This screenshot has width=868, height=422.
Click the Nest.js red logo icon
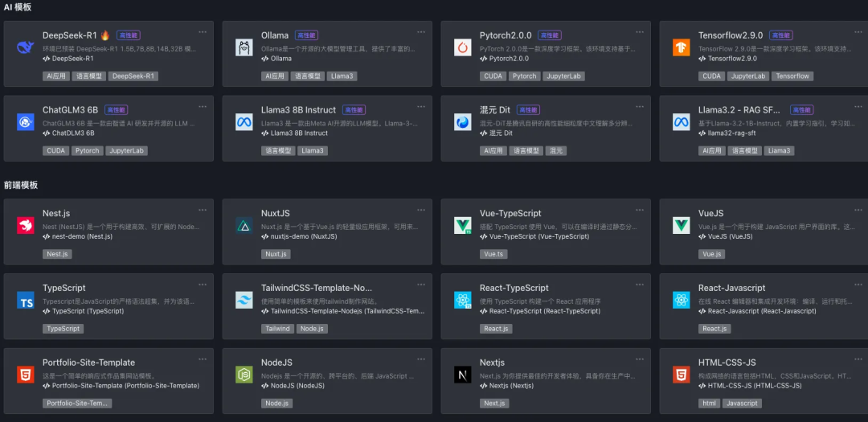[x=26, y=225]
